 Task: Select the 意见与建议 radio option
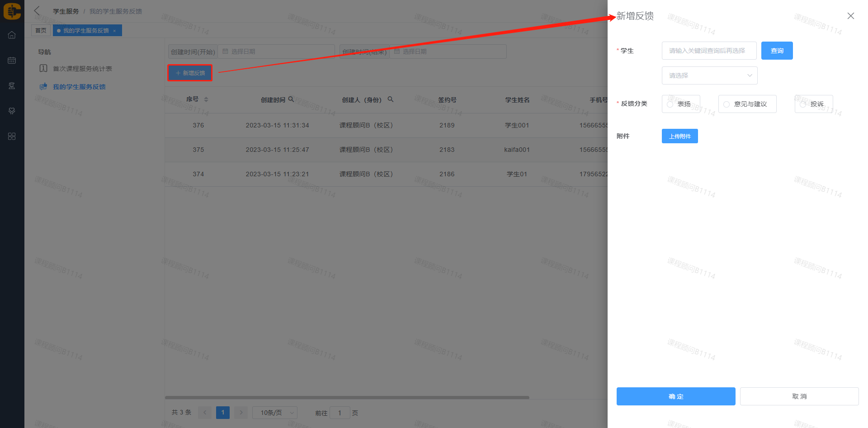click(726, 104)
